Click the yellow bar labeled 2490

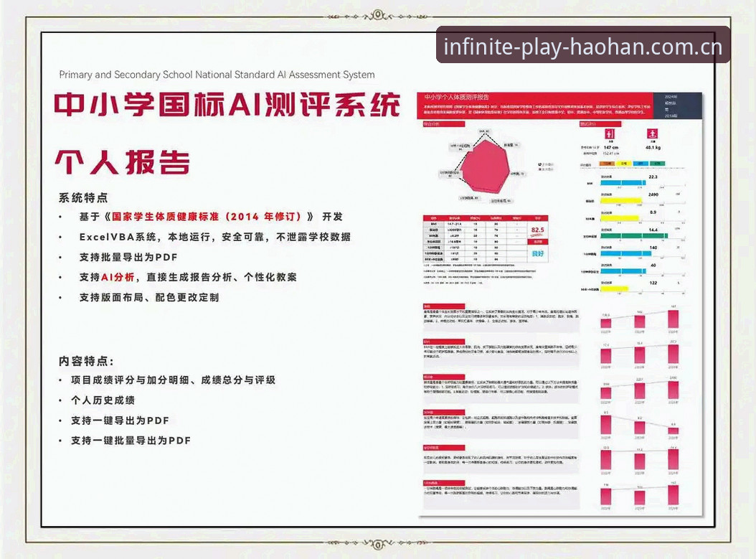click(x=621, y=200)
